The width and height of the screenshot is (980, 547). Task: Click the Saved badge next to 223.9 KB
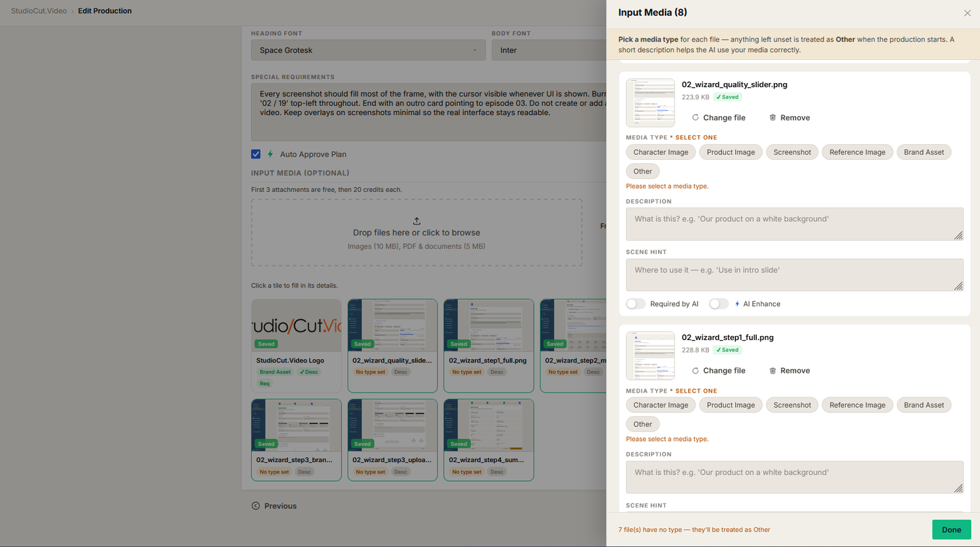click(728, 97)
